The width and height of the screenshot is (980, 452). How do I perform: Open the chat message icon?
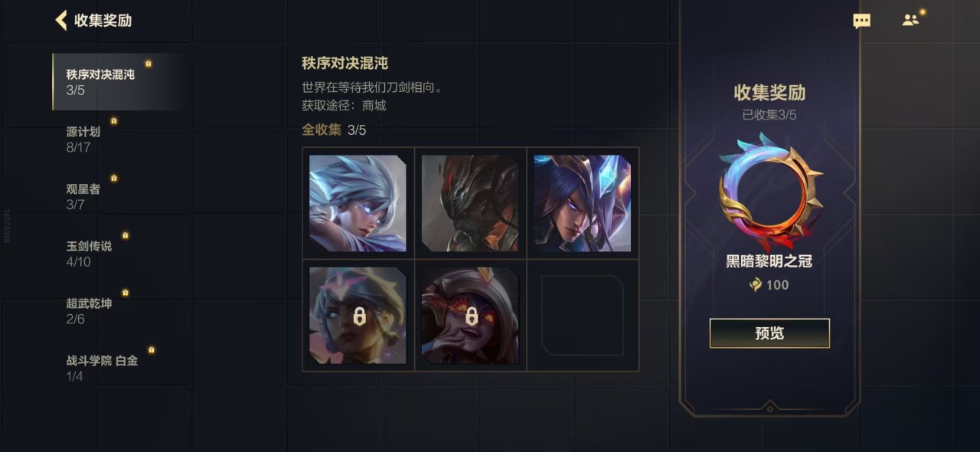[861, 21]
